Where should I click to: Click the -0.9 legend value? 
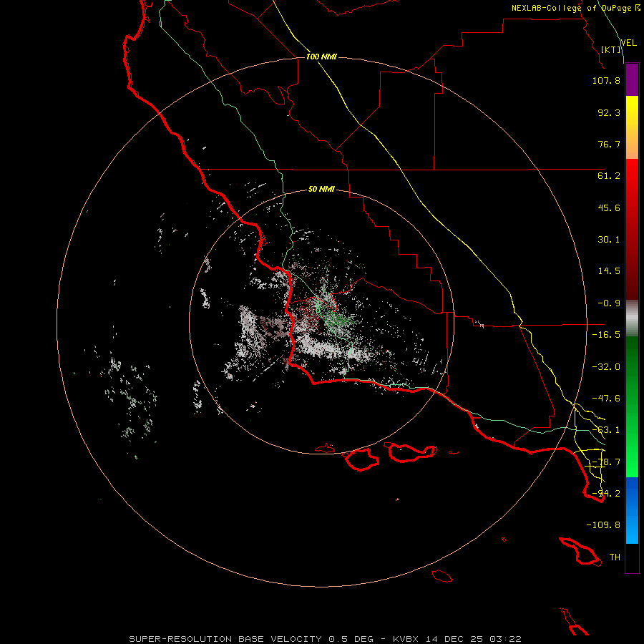pyautogui.click(x=609, y=303)
